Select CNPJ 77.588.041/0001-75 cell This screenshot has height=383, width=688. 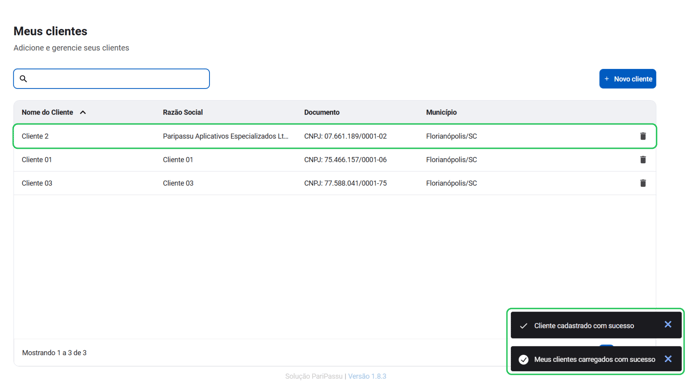345,183
